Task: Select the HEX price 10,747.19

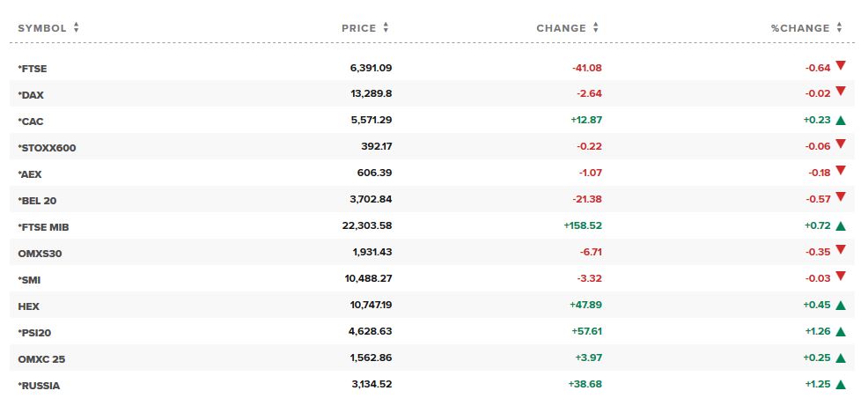Action: (x=371, y=305)
